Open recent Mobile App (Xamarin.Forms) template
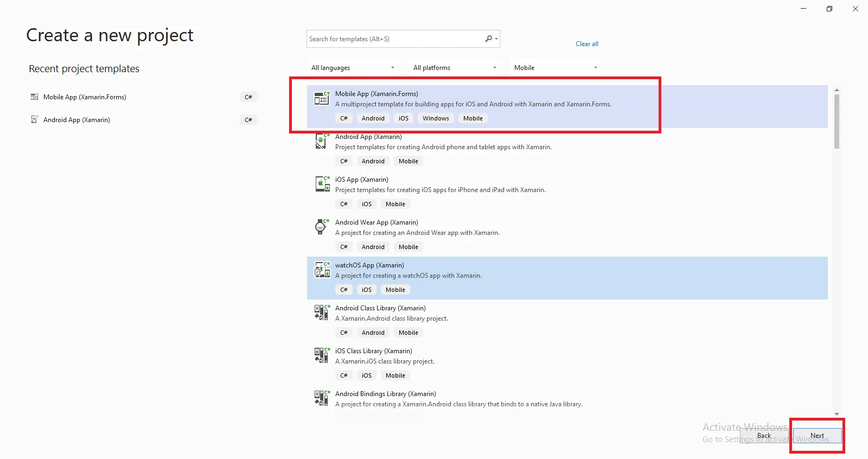Viewport: 868px width, 459px height. 143,97
